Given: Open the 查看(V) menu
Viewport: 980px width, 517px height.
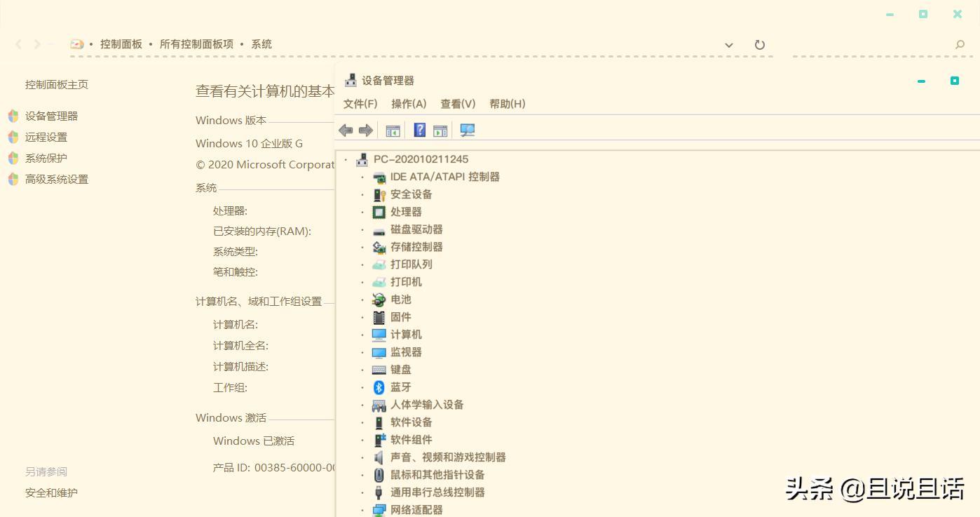Looking at the screenshot, I should click(458, 104).
